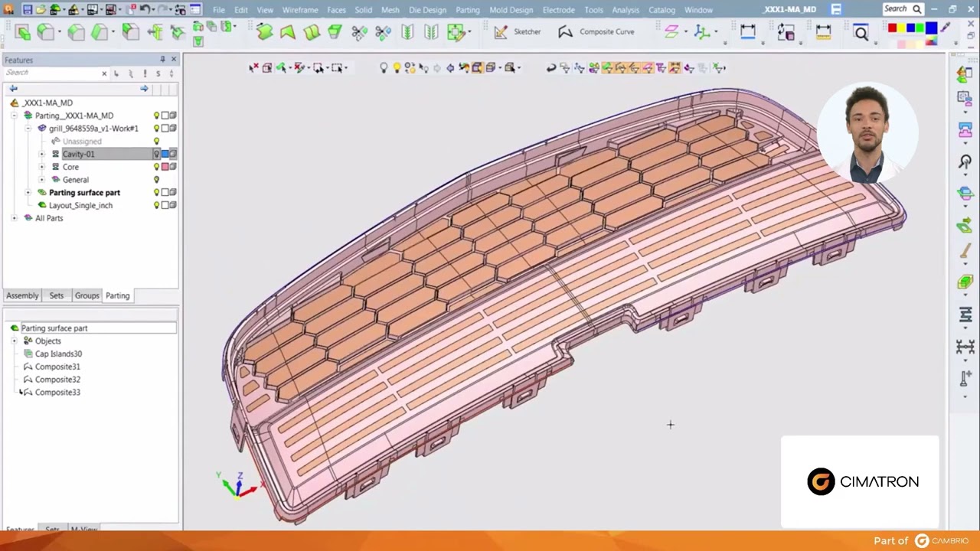
Task: Click the green wavy surface icon
Action: point(264,31)
